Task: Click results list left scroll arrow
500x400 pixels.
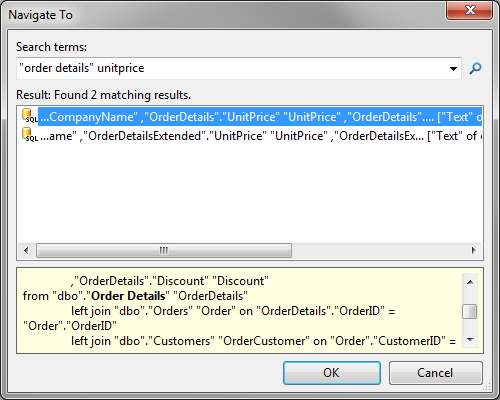Action: 26,250
